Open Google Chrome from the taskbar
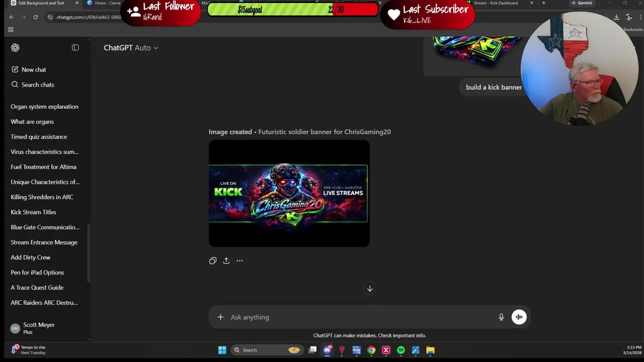The height and width of the screenshot is (362, 644). point(371,350)
